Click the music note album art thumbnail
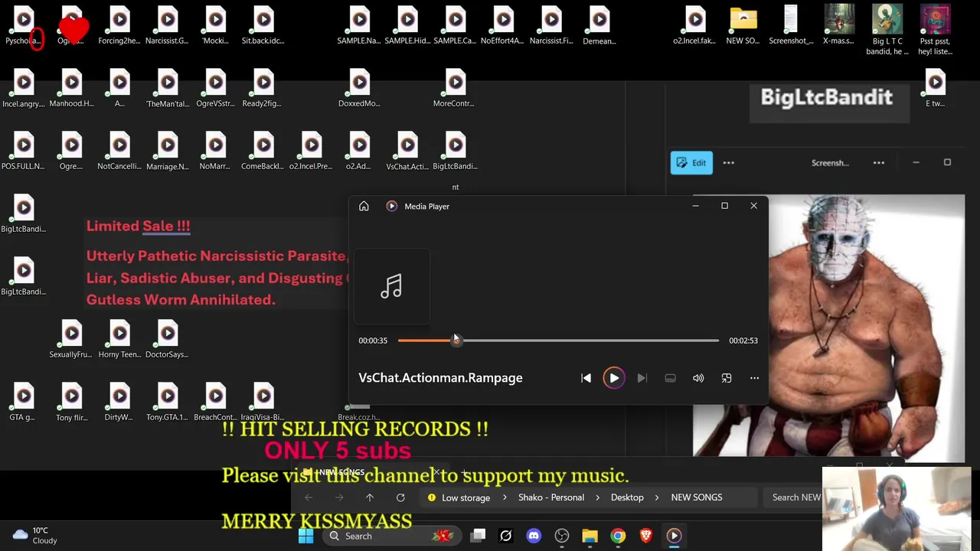Viewport: 980px width, 551px height. coord(391,287)
